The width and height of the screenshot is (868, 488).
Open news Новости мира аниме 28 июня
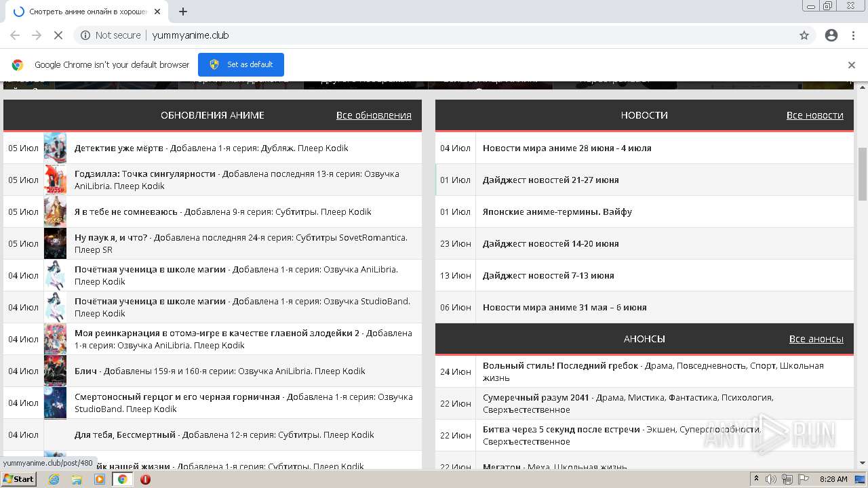(x=567, y=148)
